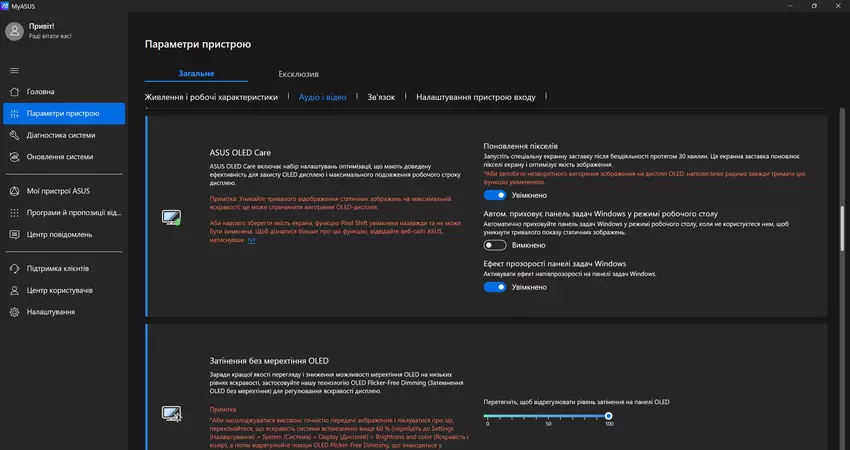Open Налаштування пристрою входу tab

[476, 98]
